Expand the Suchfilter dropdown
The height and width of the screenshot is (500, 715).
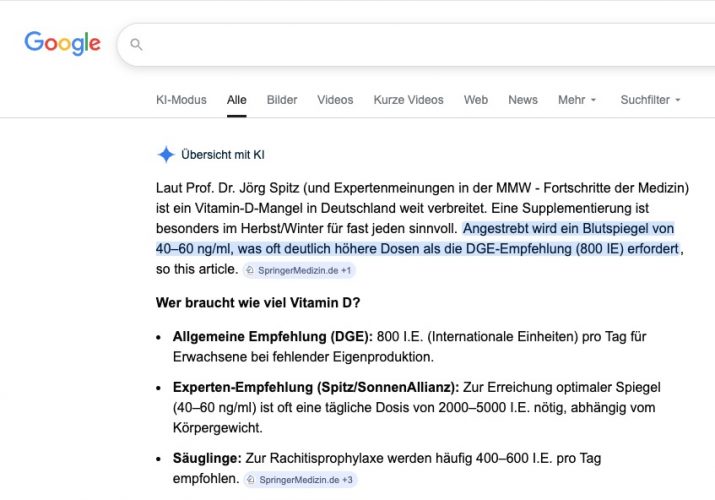click(650, 100)
